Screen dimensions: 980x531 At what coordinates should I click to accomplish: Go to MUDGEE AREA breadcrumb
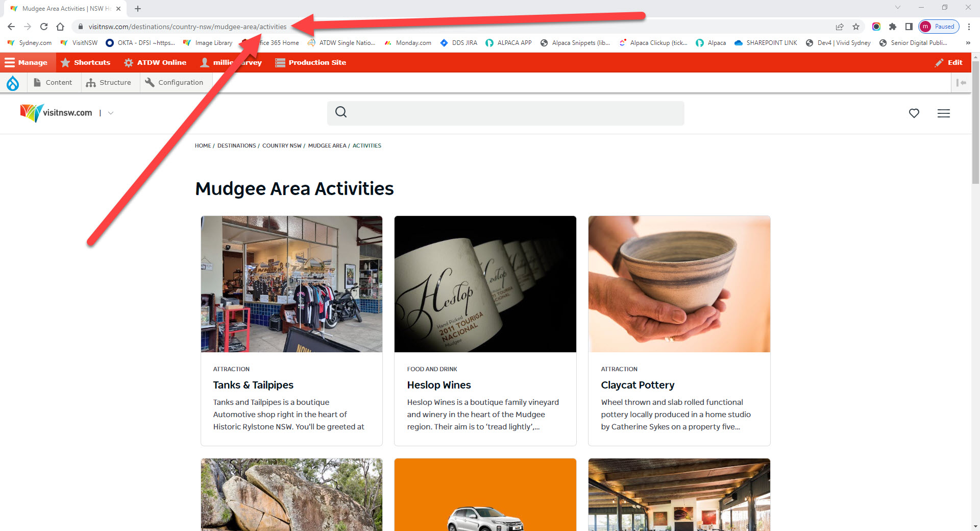click(x=327, y=146)
